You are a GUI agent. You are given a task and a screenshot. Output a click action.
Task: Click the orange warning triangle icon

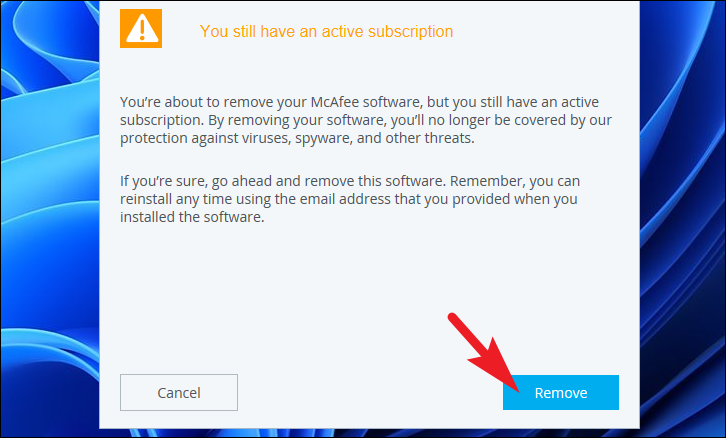click(x=141, y=28)
